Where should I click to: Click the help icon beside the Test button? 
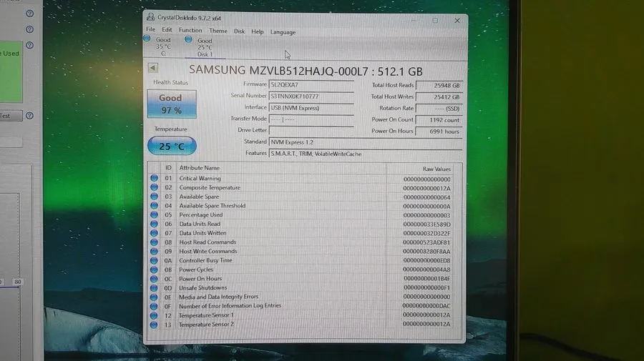(x=29, y=116)
